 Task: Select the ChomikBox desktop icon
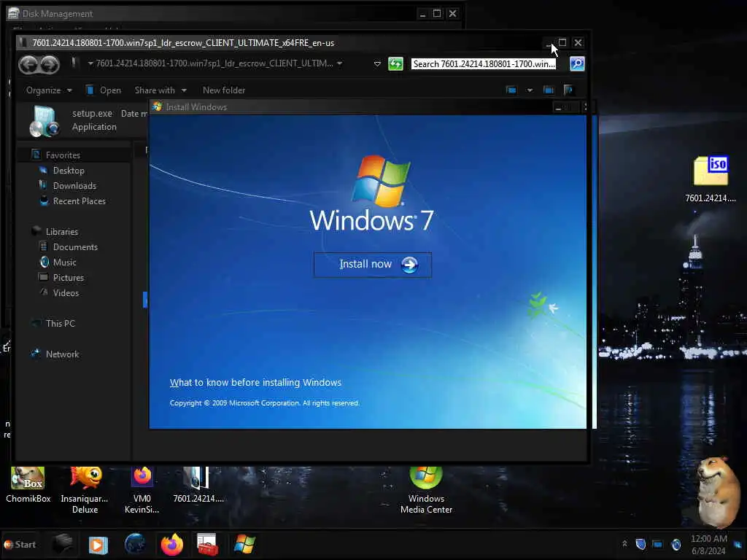(x=28, y=486)
